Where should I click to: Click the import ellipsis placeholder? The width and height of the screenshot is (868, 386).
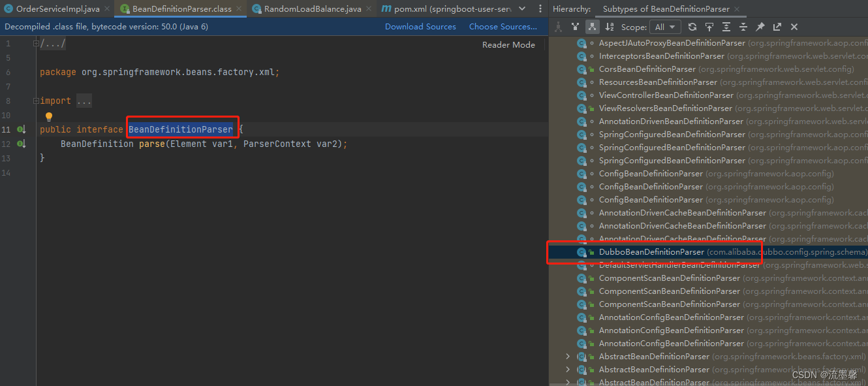(x=84, y=101)
